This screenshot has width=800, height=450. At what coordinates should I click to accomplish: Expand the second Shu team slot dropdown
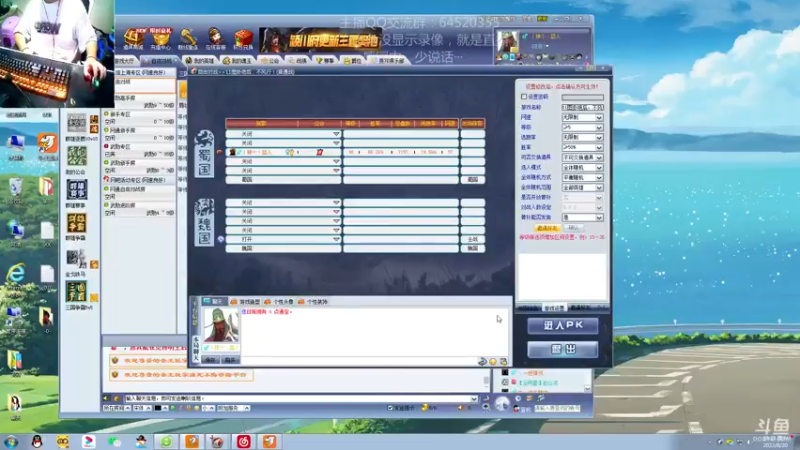[x=336, y=143]
